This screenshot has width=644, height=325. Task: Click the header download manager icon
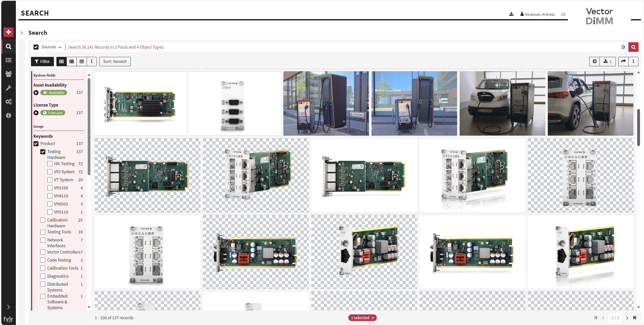click(x=511, y=14)
